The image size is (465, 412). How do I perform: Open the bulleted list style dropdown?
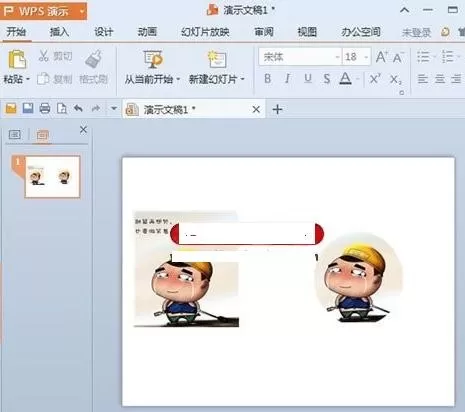click(x=434, y=57)
